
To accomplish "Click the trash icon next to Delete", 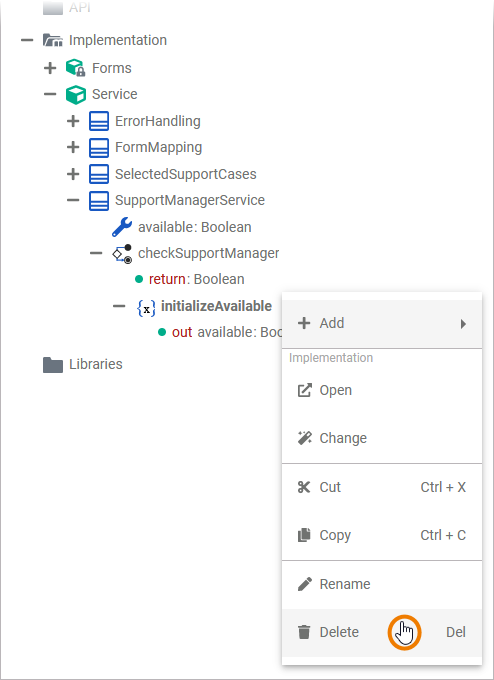I will click(x=304, y=632).
